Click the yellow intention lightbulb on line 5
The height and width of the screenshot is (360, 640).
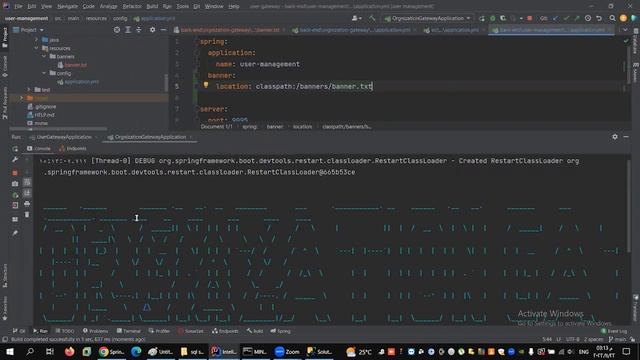pos(206,85)
